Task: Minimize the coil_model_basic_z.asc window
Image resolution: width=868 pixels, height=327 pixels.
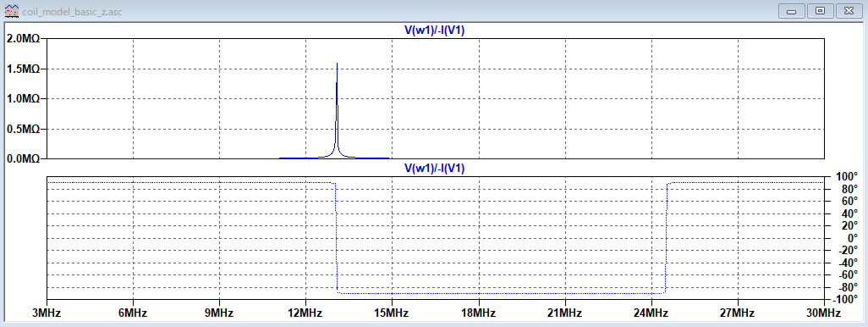Action: [792, 10]
